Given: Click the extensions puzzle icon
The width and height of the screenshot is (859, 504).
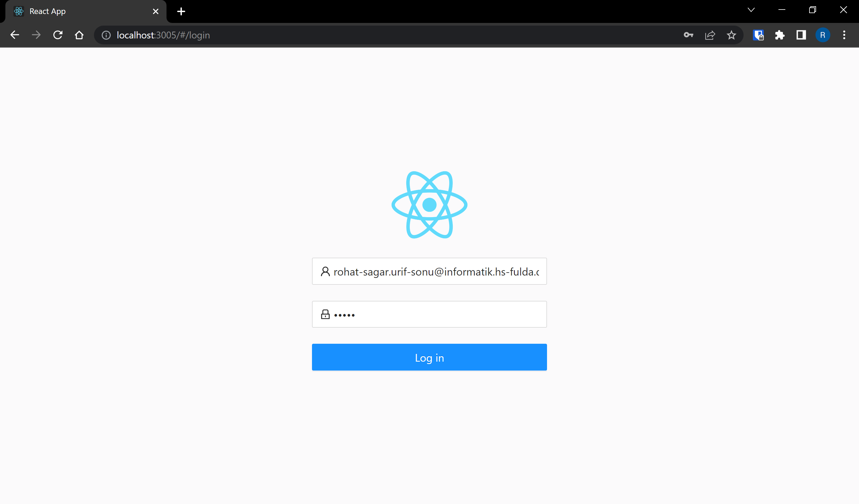Looking at the screenshot, I should point(780,35).
